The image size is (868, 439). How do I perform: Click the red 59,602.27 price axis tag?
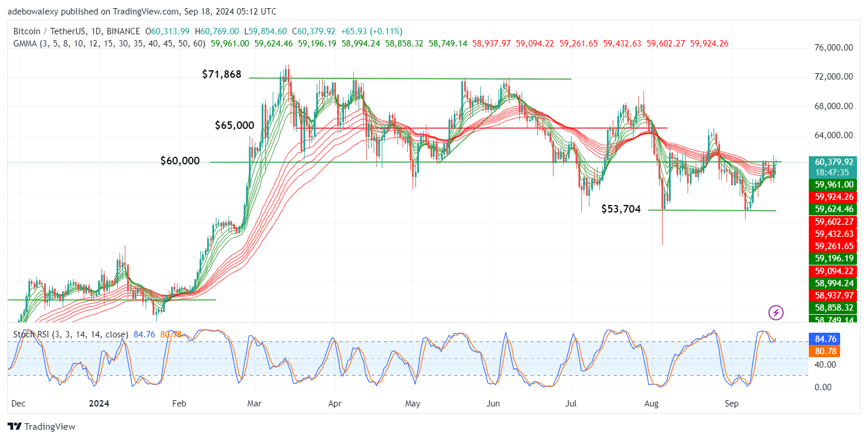[x=833, y=221]
